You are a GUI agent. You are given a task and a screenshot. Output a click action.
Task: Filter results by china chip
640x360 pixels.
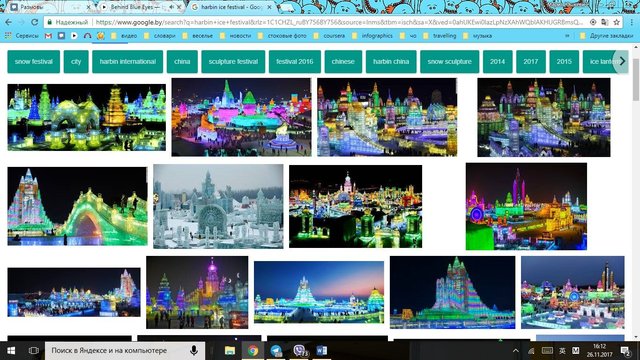(182, 62)
